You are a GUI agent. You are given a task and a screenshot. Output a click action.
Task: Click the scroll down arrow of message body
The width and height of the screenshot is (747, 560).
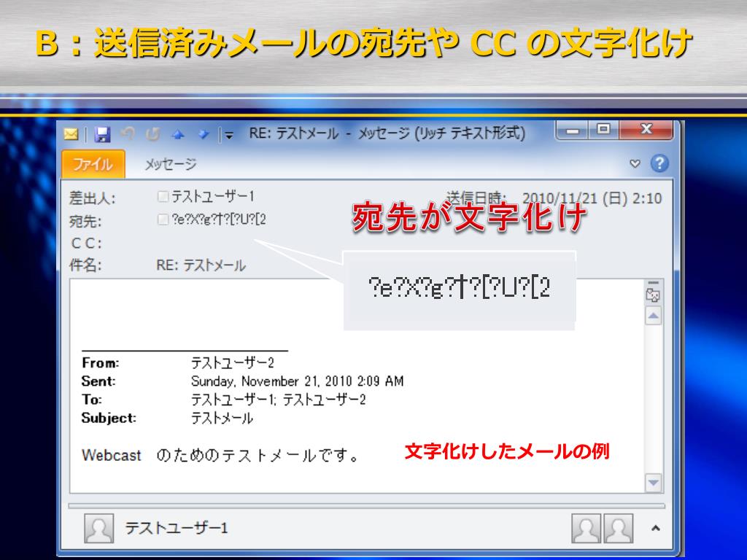(653, 483)
